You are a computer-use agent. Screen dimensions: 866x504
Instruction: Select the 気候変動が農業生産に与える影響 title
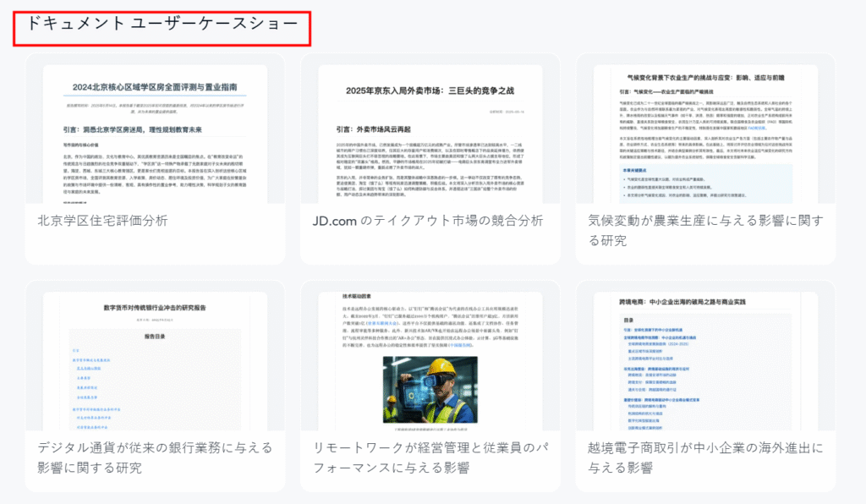tap(704, 230)
